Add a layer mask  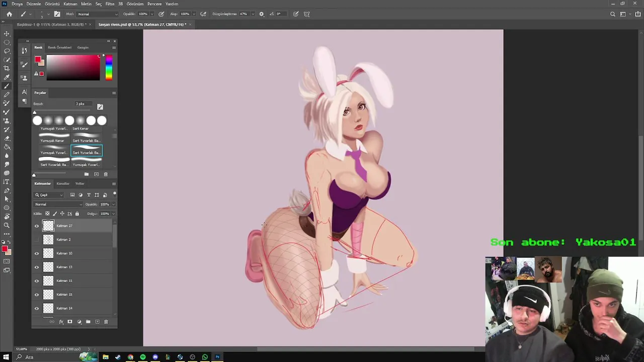[70, 322]
